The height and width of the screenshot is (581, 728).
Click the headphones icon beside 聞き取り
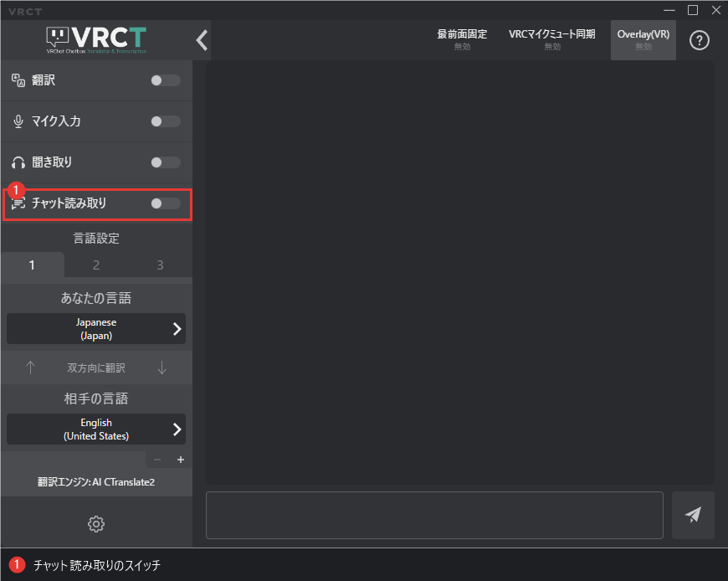click(x=18, y=162)
